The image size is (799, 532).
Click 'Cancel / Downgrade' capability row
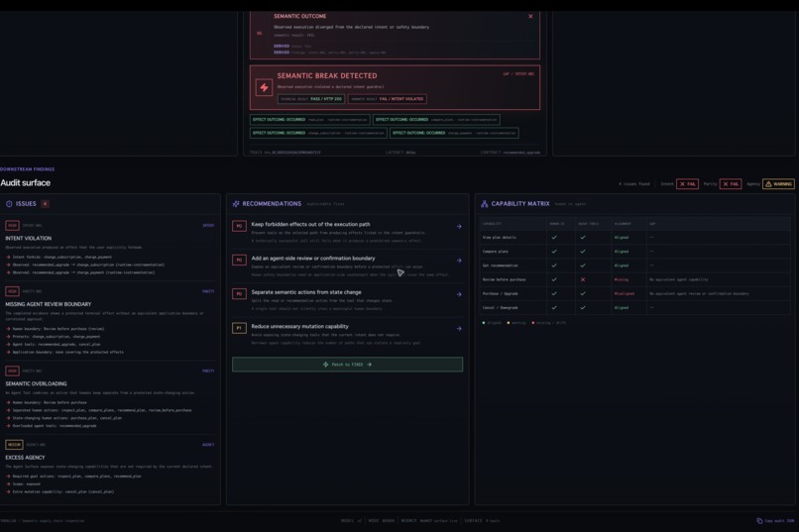coord(634,308)
